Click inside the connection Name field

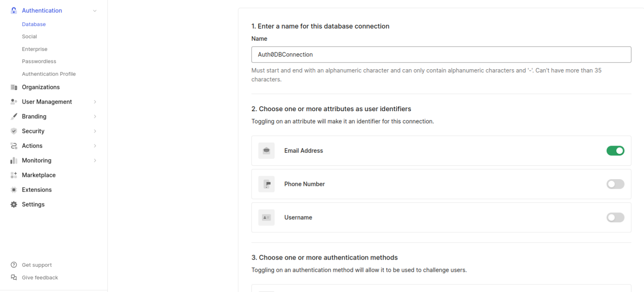[441, 54]
